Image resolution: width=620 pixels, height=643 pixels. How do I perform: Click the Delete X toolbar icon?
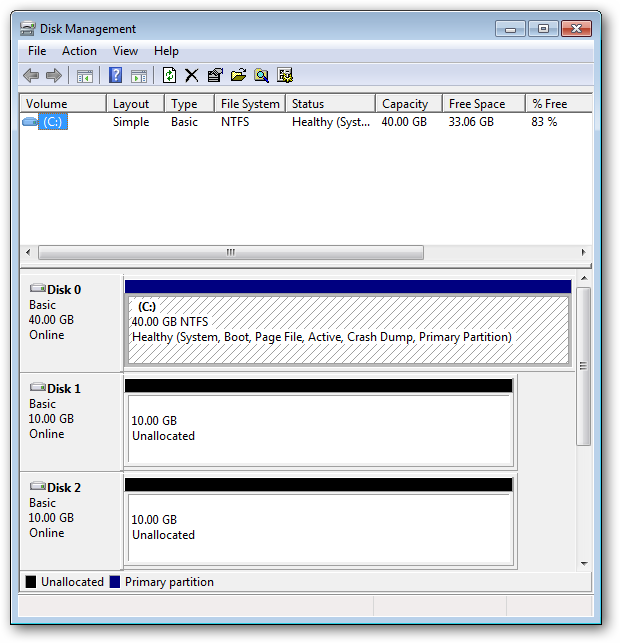click(191, 75)
